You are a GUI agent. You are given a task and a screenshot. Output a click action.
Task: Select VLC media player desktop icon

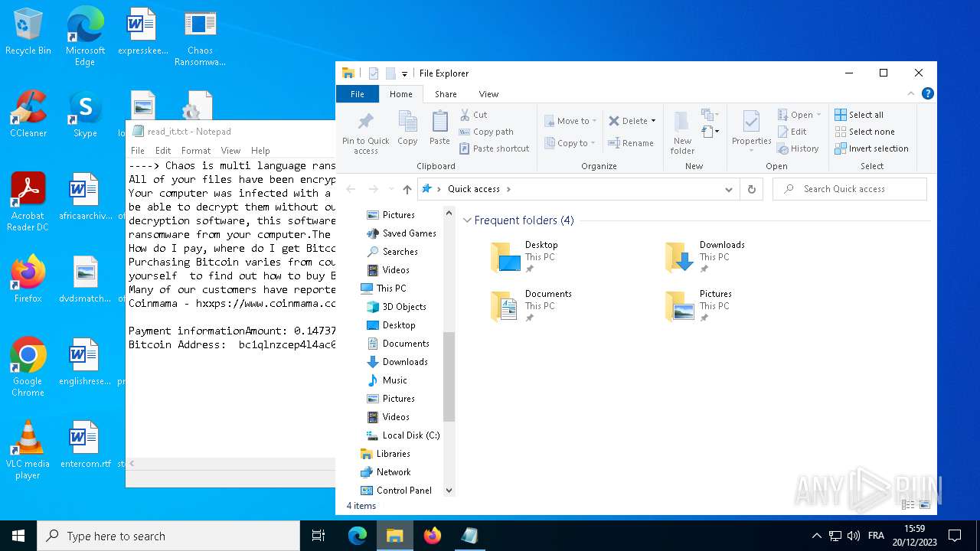click(x=28, y=450)
